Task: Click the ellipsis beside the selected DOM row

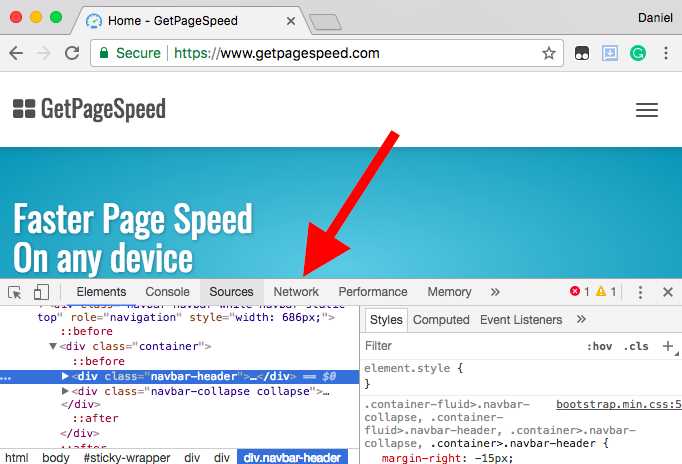Action: coord(6,378)
